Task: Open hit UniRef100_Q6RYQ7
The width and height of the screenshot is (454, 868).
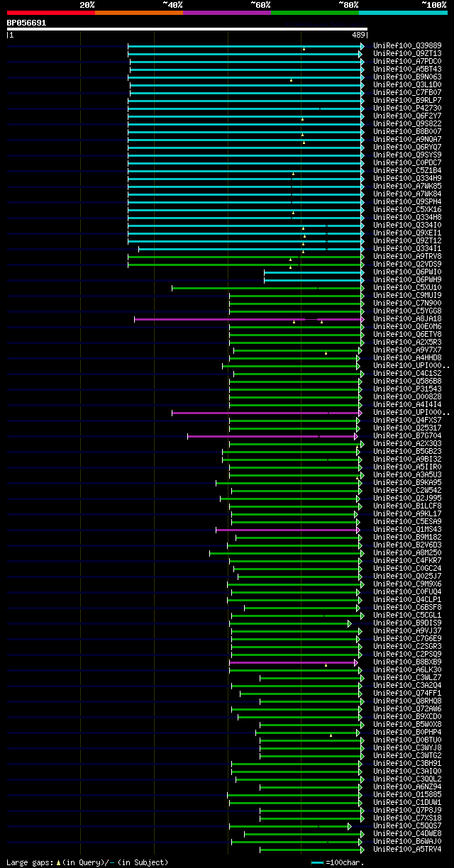Action: coord(407,147)
